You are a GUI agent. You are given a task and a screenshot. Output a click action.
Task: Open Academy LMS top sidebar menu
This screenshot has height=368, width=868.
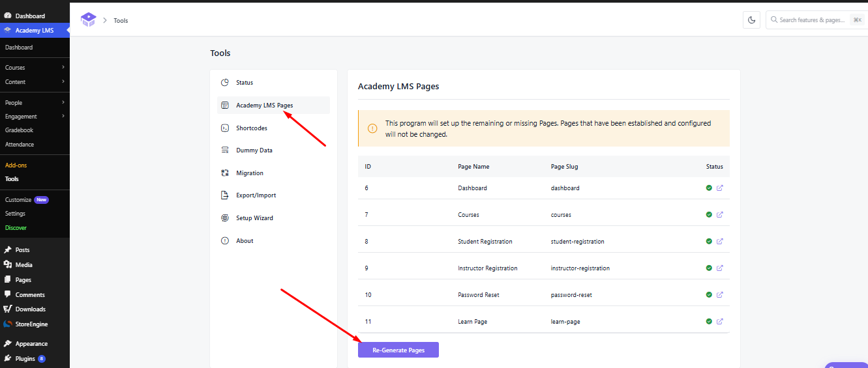(x=35, y=30)
